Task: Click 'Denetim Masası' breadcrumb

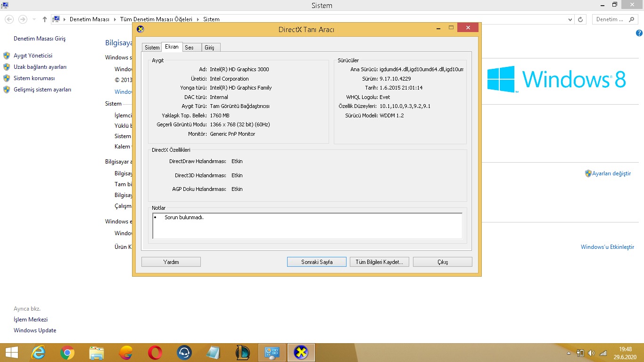Action: point(89,19)
